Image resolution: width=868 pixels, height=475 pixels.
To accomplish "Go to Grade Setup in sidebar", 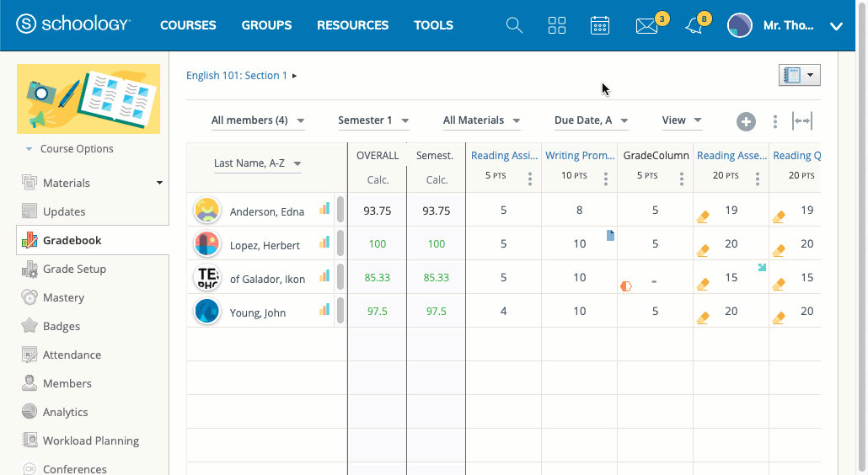I will (74, 270).
